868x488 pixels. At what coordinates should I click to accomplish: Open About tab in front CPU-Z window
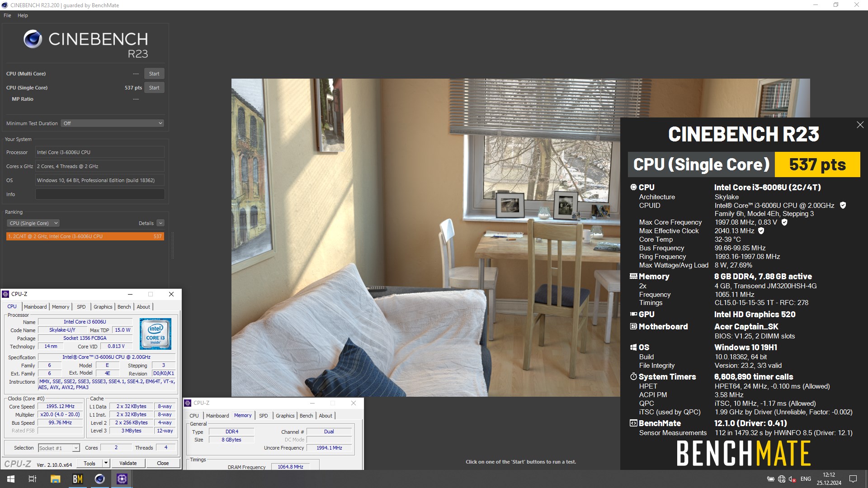(x=143, y=307)
